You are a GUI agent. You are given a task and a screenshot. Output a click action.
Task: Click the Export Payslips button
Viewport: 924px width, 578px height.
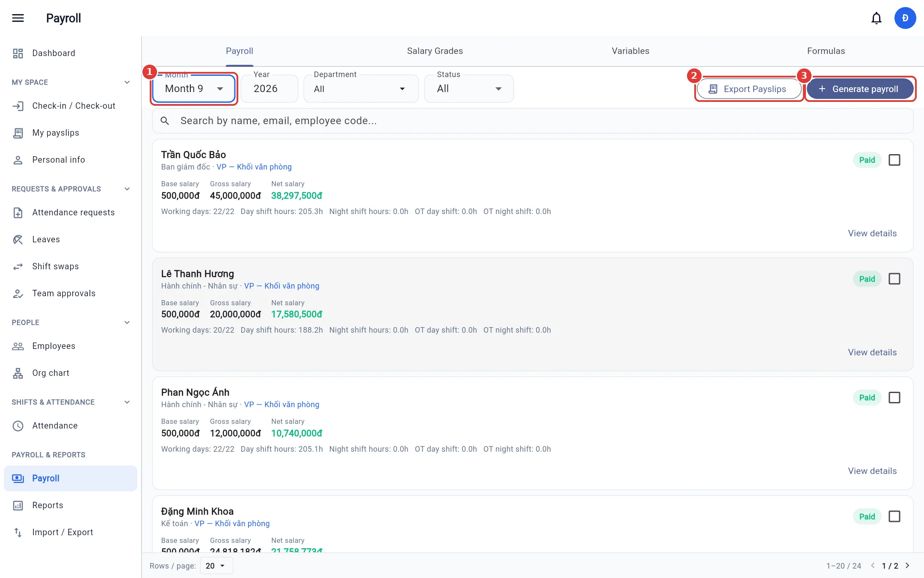pos(749,89)
